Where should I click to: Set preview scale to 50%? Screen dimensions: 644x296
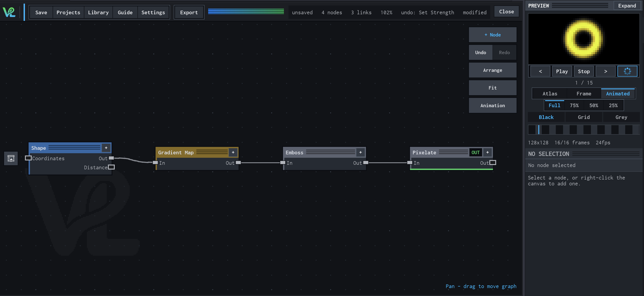point(593,105)
